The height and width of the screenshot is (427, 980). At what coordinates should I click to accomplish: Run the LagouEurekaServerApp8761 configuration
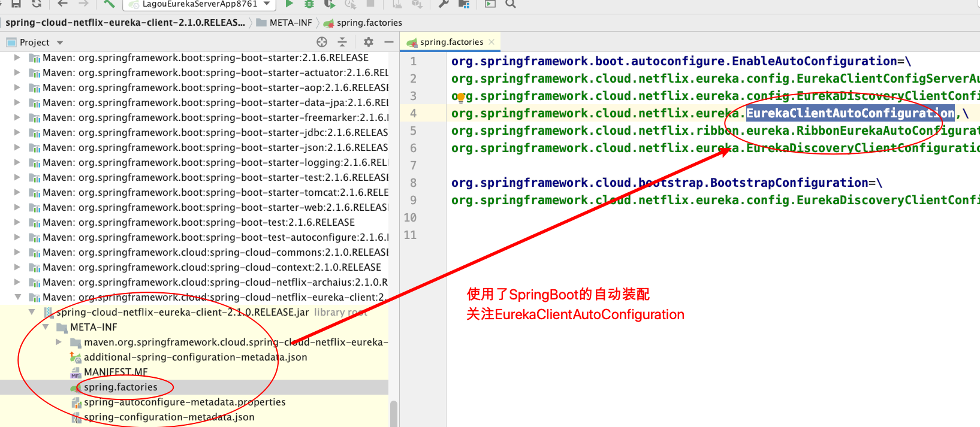[290, 4]
